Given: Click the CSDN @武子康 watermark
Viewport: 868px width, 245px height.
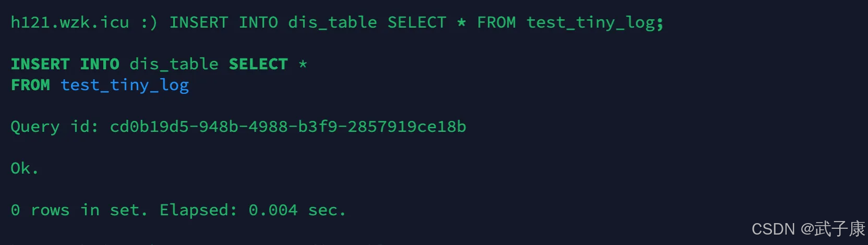Looking at the screenshot, I should point(808,228).
